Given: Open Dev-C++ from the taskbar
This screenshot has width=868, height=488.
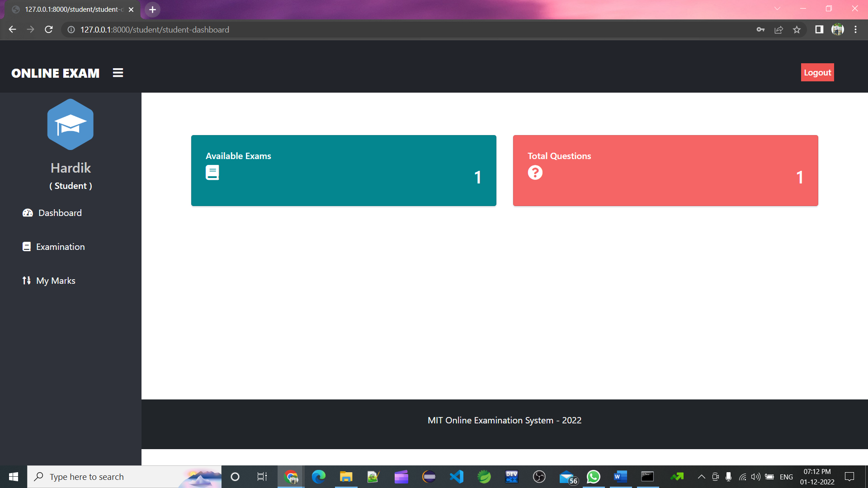Looking at the screenshot, I should (511, 477).
